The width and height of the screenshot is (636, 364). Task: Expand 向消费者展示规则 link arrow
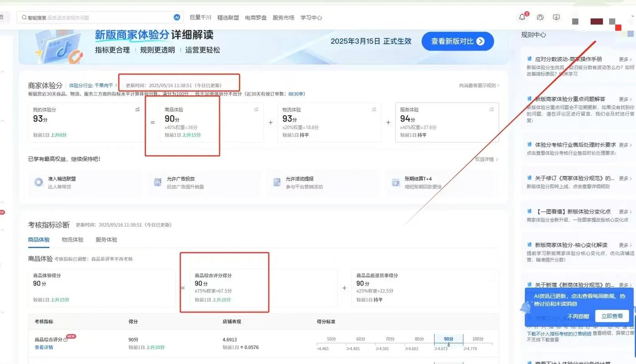(479, 86)
